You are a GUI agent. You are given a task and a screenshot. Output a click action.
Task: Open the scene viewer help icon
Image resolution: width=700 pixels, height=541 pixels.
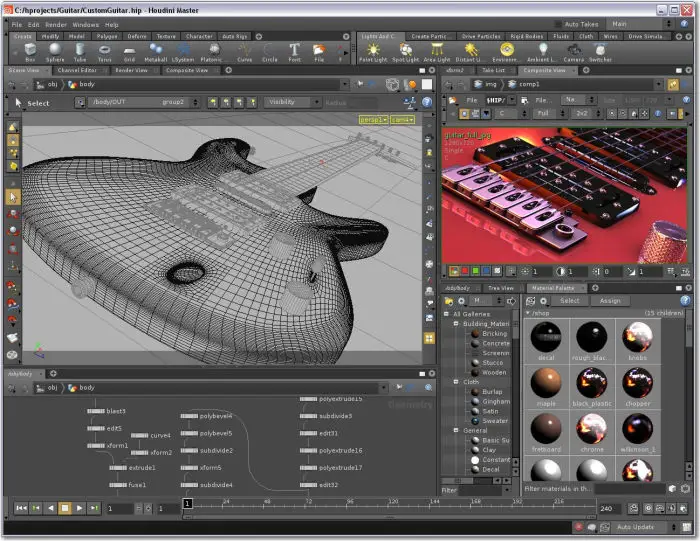pos(427,103)
